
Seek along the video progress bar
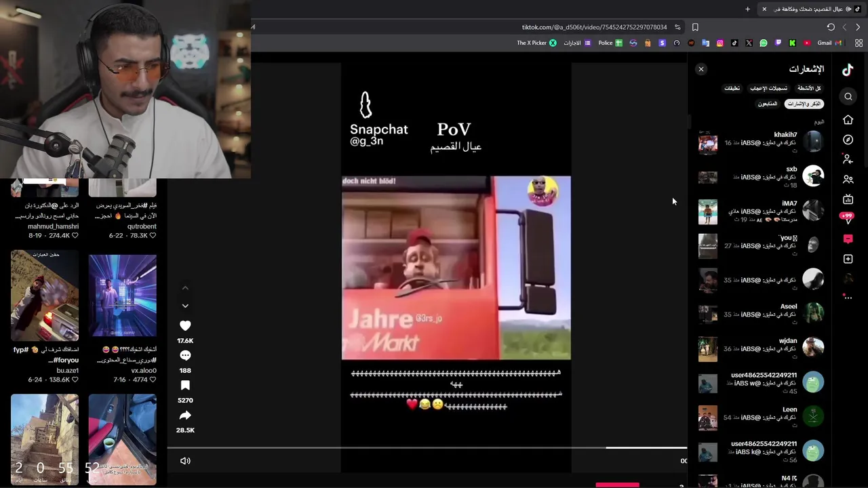427,447
